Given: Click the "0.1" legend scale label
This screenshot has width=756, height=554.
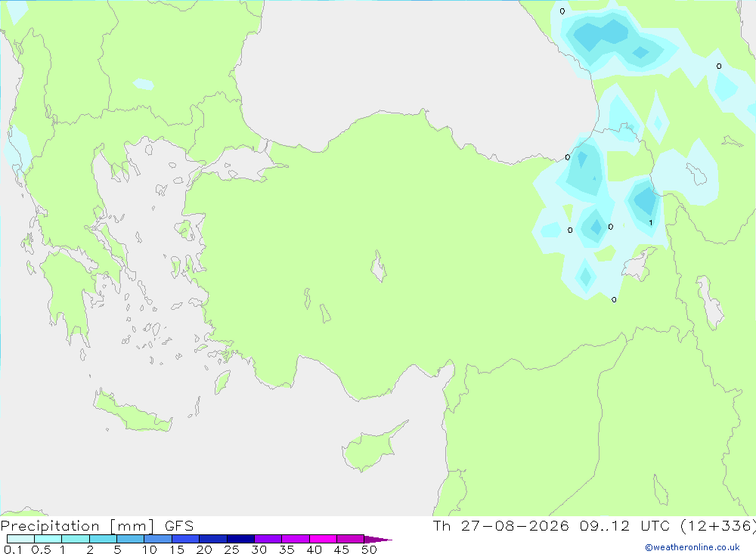Looking at the screenshot, I should click(13, 549).
